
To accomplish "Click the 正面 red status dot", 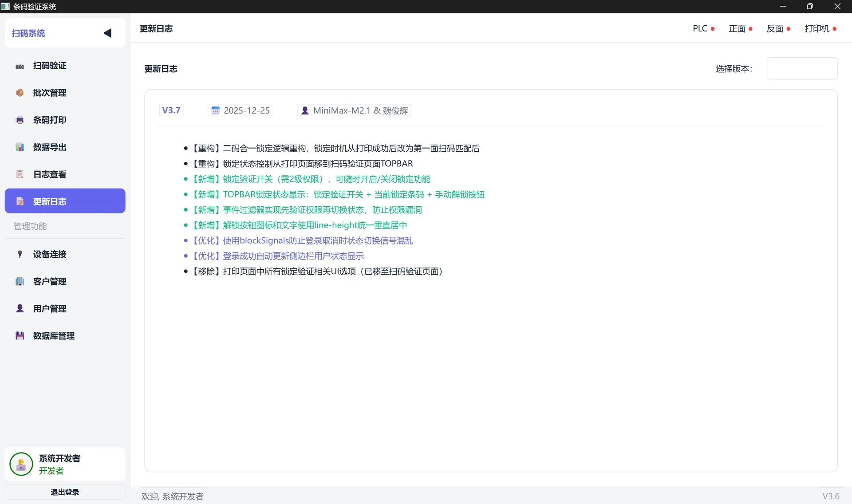I will pos(750,29).
